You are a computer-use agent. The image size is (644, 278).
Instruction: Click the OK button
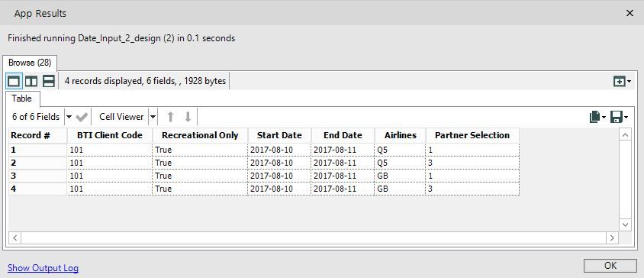[610, 266]
